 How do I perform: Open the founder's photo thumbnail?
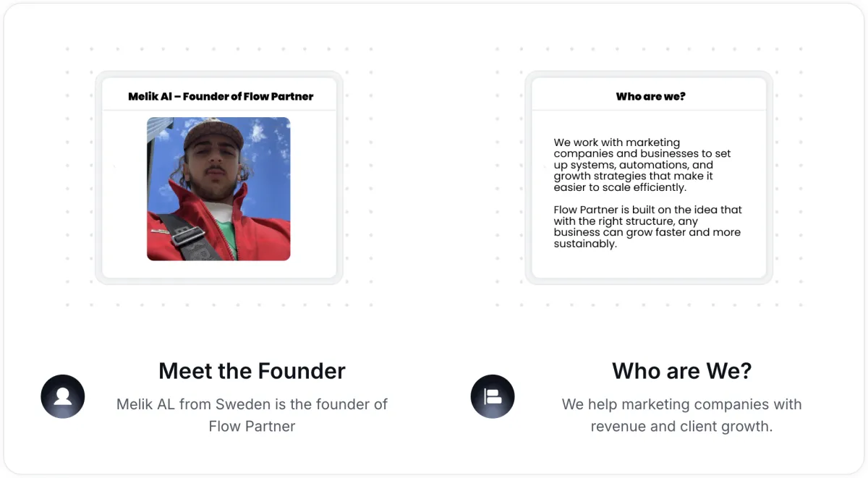[x=218, y=189]
